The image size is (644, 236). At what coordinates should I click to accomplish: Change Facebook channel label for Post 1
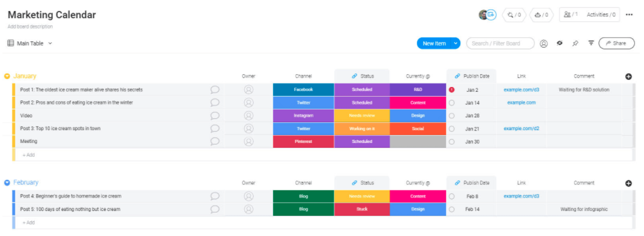click(303, 89)
